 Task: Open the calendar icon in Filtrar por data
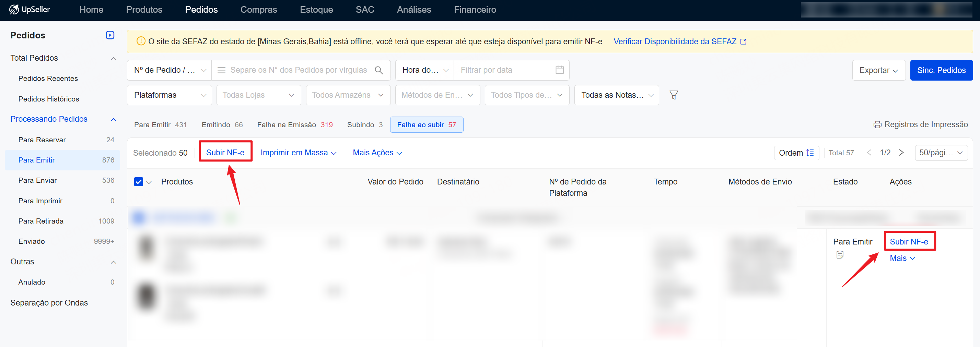tap(559, 70)
